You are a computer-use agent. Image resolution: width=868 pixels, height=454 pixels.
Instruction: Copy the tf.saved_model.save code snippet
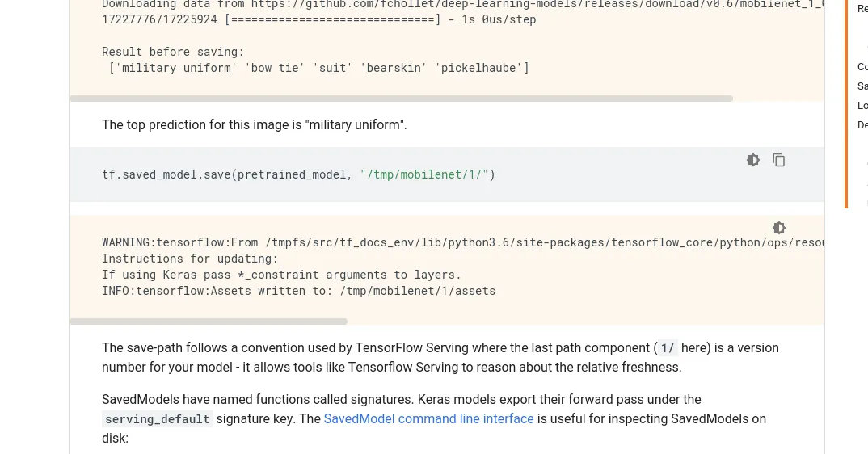(779, 160)
